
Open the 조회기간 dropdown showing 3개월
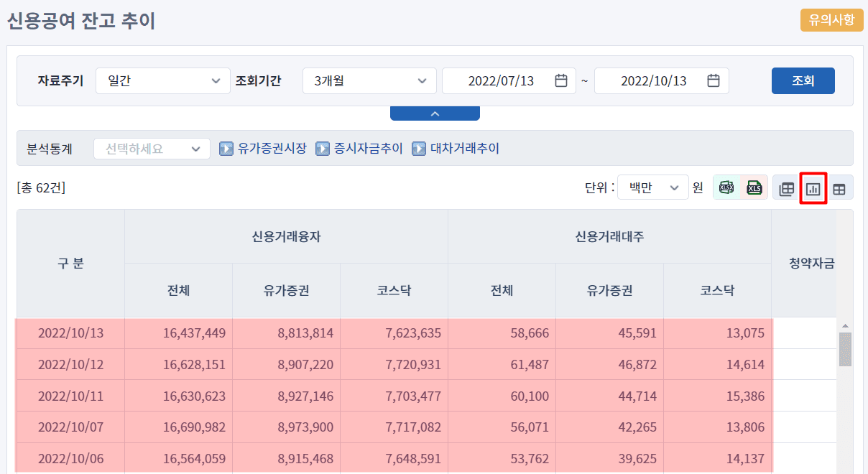point(369,80)
